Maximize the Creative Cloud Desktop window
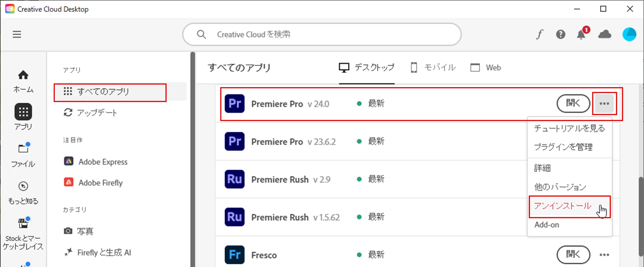644x267 pixels. [603, 9]
